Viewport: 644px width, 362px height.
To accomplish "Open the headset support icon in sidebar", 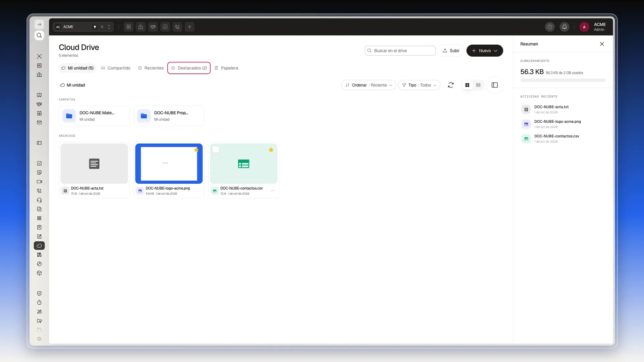I will [39, 200].
